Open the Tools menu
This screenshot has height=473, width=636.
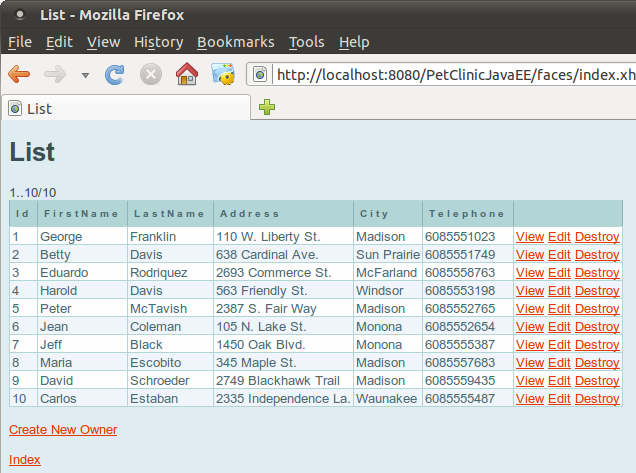tap(307, 42)
